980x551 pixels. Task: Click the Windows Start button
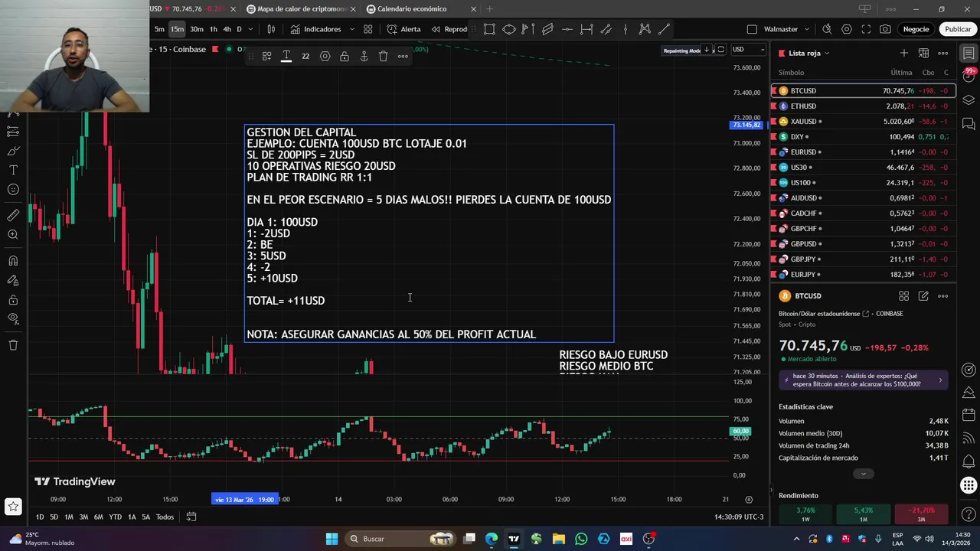(x=332, y=539)
